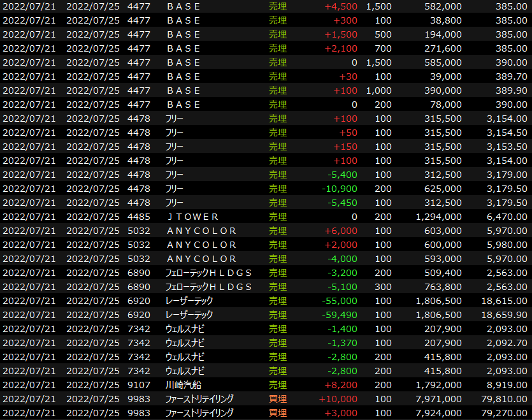Select the 6,470.00 price cell

(x=506, y=217)
